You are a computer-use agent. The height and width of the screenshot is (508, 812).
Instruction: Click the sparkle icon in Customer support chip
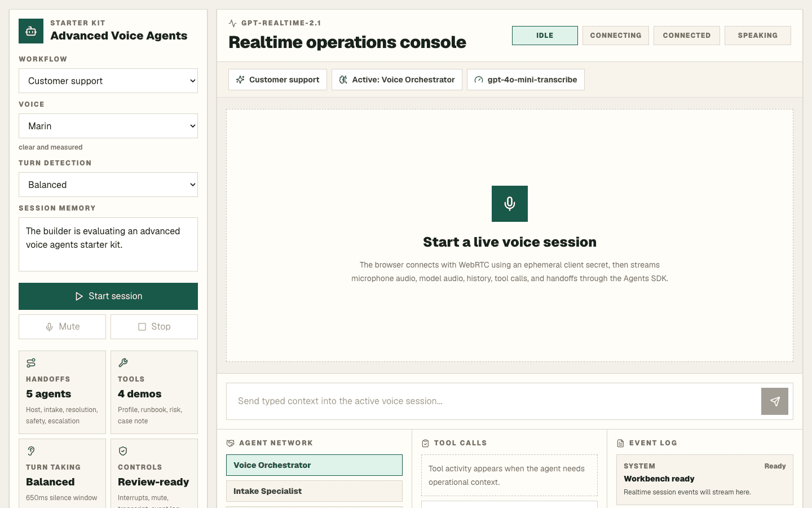240,80
